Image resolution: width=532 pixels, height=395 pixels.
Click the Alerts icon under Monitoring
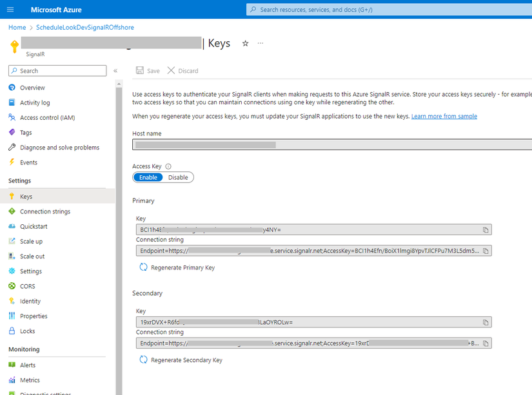pyautogui.click(x=12, y=365)
